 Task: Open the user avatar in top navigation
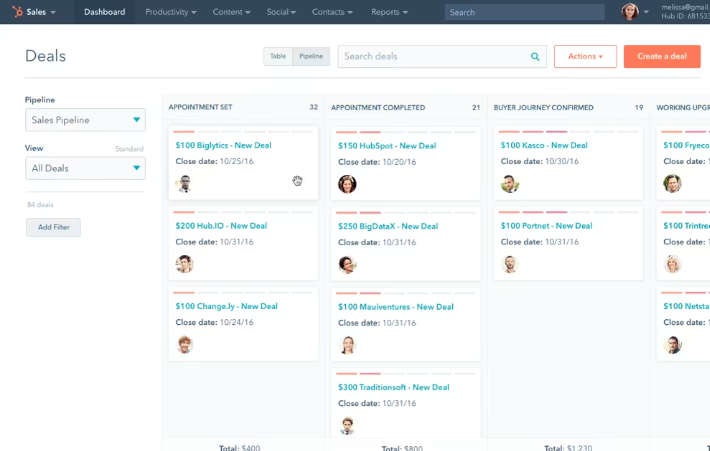(x=629, y=12)
